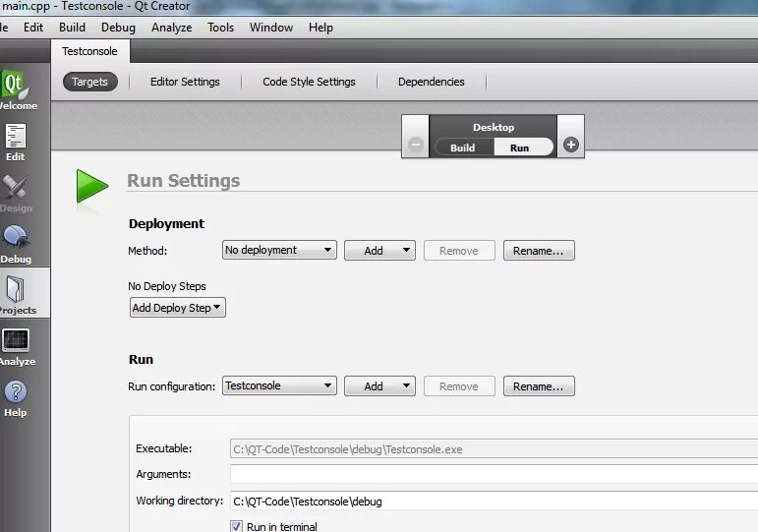Click the Desktop target label
The height and width of the screenshot is (532, 758).
tap(494, 127)
